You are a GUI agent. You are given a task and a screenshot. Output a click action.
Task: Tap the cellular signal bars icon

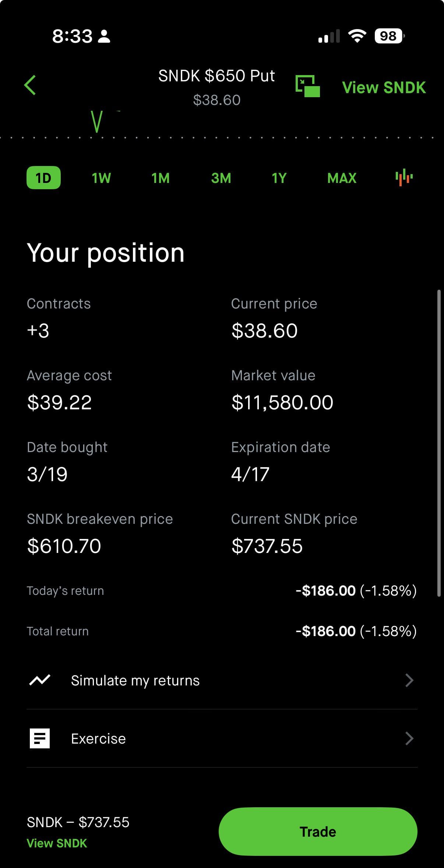point(329,36)
